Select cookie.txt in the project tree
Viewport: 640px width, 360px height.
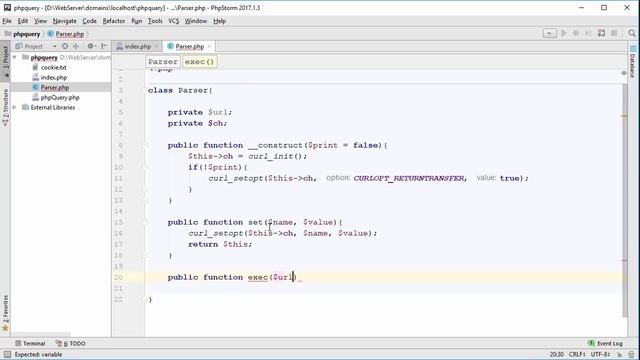tap(53, 67)
